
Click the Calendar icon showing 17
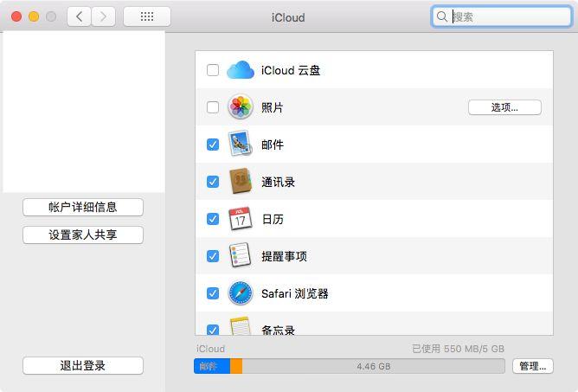click(241, 219)
